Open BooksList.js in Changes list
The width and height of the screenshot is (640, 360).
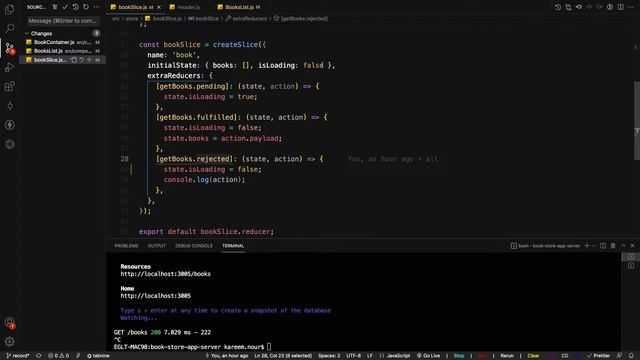click(62, 51)
